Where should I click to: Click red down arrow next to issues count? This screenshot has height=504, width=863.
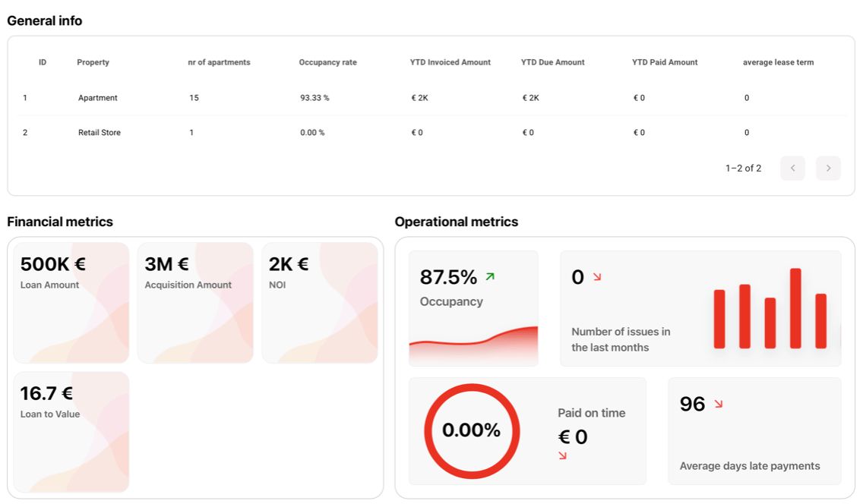click(597, 277)
